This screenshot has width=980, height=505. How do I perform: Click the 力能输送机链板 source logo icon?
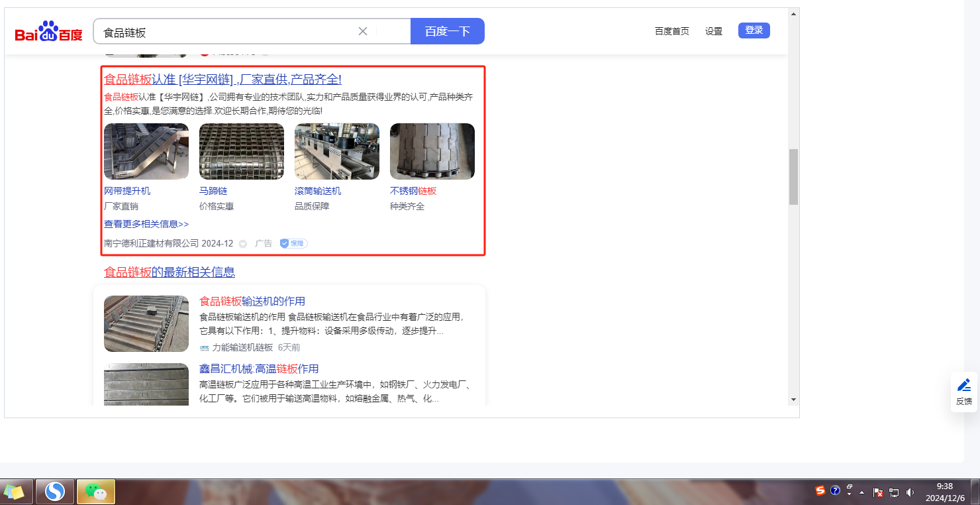pyautogui.click(x=204, y=348)
